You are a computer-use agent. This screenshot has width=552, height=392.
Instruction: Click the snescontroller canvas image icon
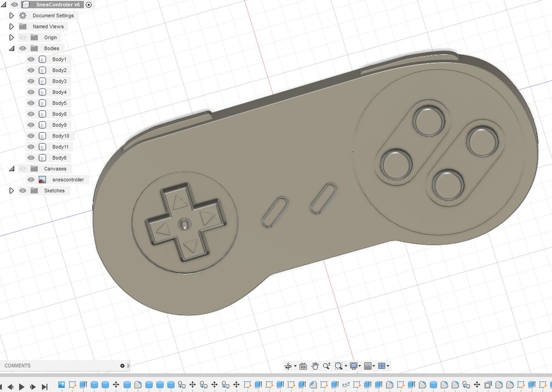(42, 180)
